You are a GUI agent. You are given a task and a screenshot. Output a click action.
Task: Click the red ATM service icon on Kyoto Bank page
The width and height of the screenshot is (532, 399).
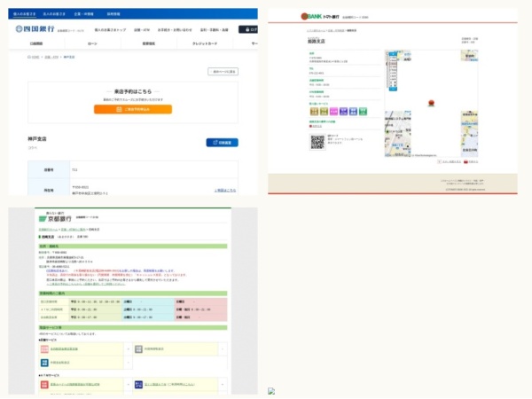[44, 385]
